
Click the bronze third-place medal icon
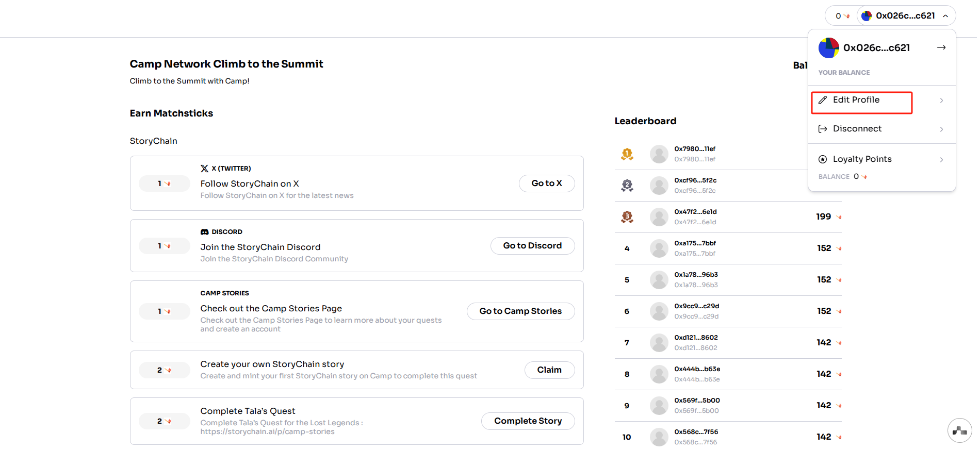point(627,217)
